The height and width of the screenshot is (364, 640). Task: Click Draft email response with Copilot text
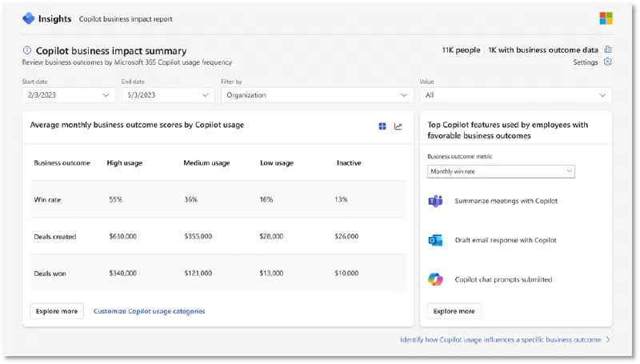point(506,240)
